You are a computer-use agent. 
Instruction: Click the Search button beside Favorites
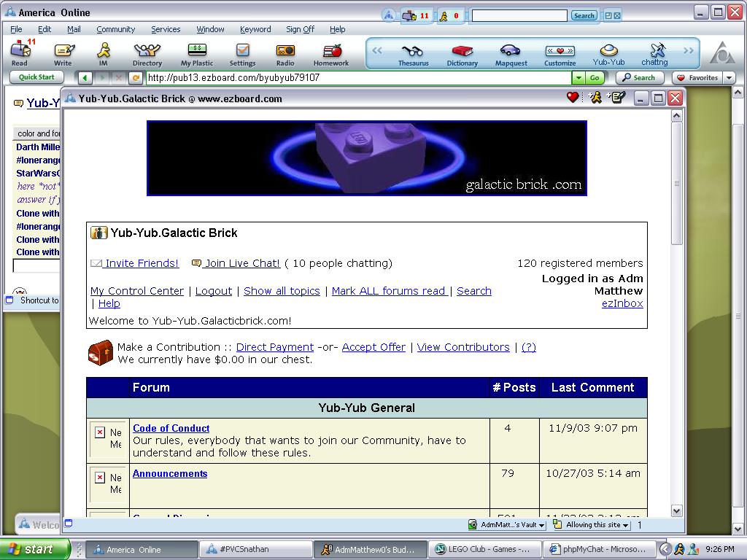(x=639, y=77)
